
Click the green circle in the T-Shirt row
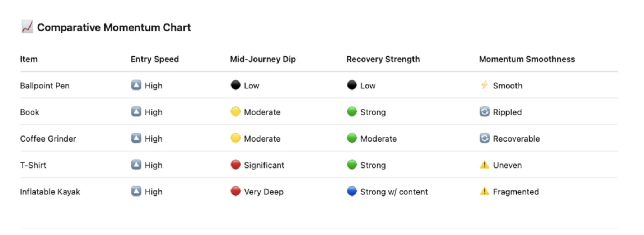point(352,165)
